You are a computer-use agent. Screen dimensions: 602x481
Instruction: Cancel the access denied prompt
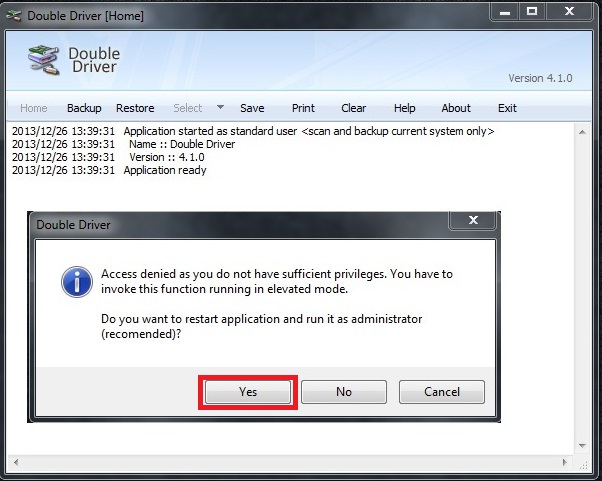pos(441,392)
